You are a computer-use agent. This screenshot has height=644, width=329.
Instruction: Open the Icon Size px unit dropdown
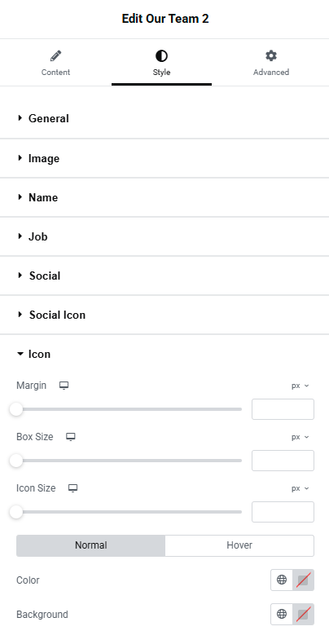300,489
